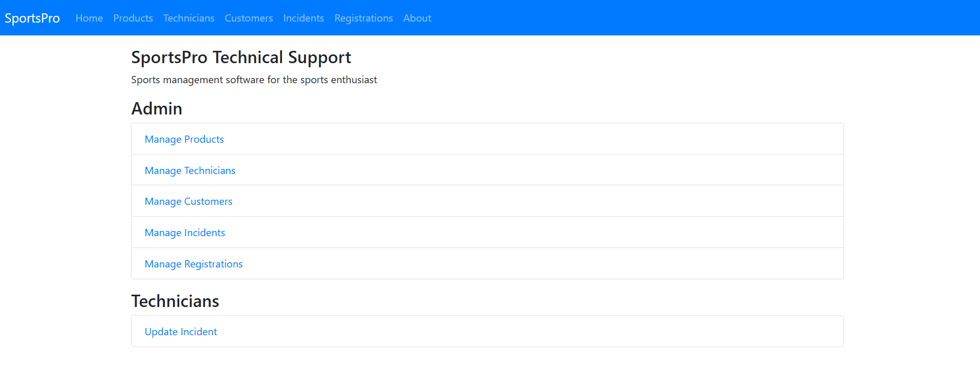Open the About page link

tap(417, 18)
